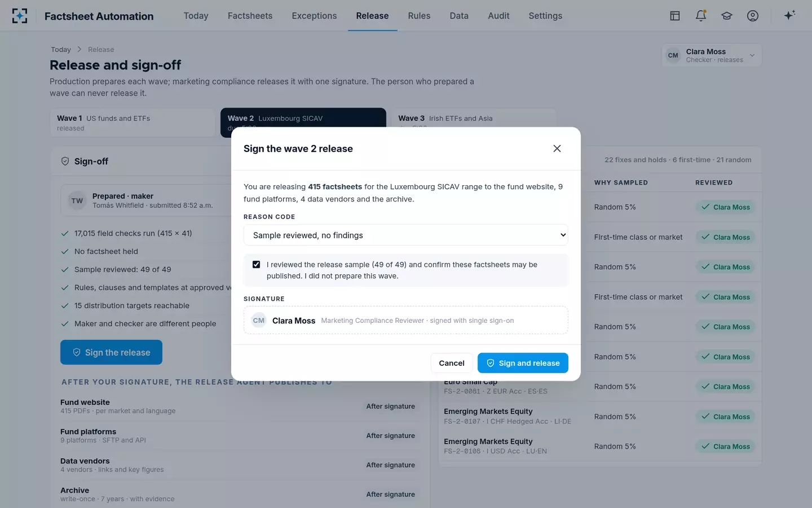Click Emerging Markets Equity FS-2-0108 row
Screen dimensions: 812x508
coord(600,446)
